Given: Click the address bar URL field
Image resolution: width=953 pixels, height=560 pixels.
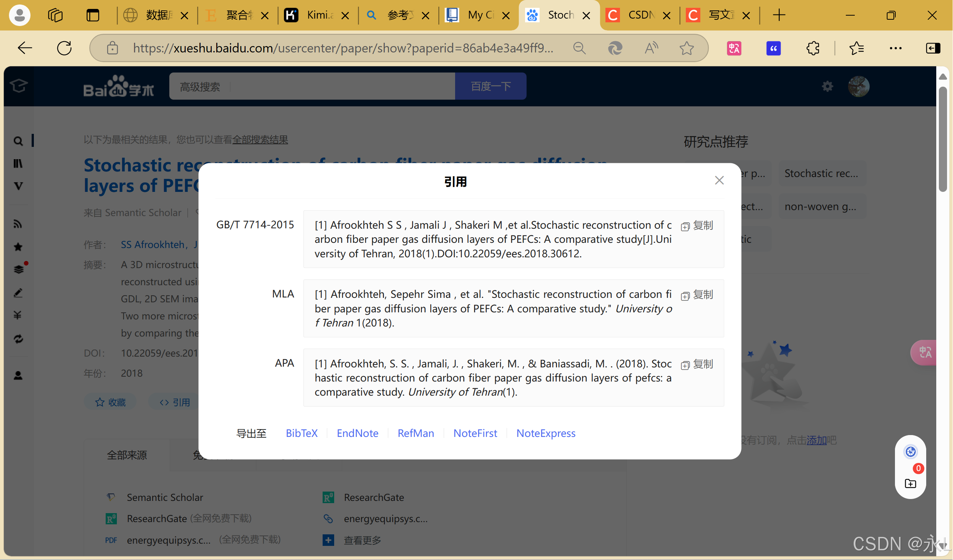Looking at the screenshot, I should tap(342, 48).
